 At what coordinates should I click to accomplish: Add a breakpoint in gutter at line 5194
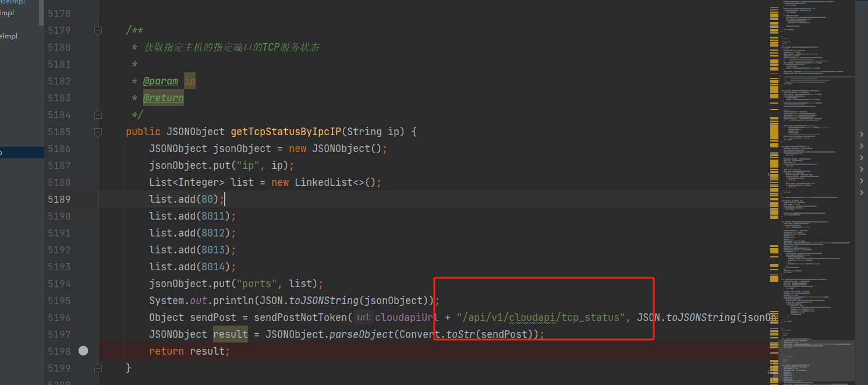[83, 284]
